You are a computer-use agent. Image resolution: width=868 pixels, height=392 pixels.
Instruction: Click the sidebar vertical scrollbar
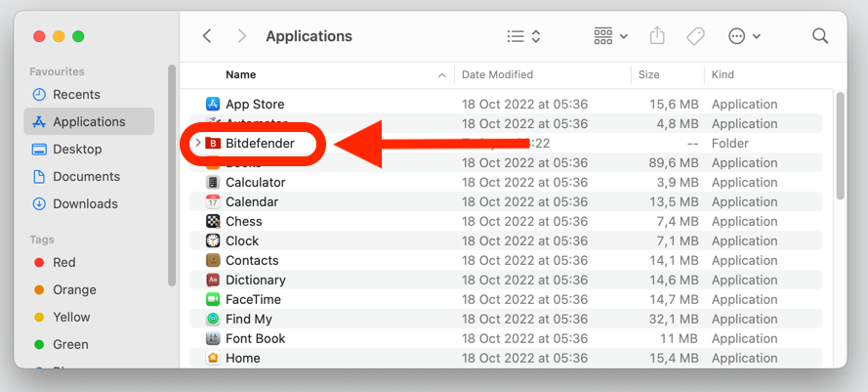coord(172,175)
